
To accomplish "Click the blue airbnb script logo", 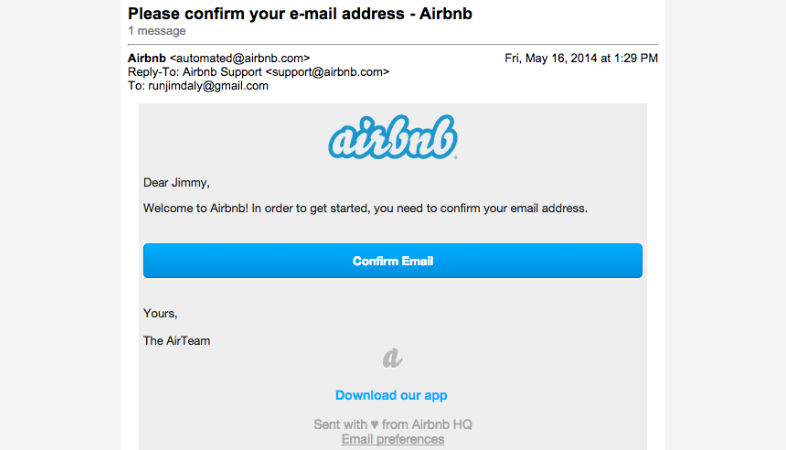I will tap(392, 137).
